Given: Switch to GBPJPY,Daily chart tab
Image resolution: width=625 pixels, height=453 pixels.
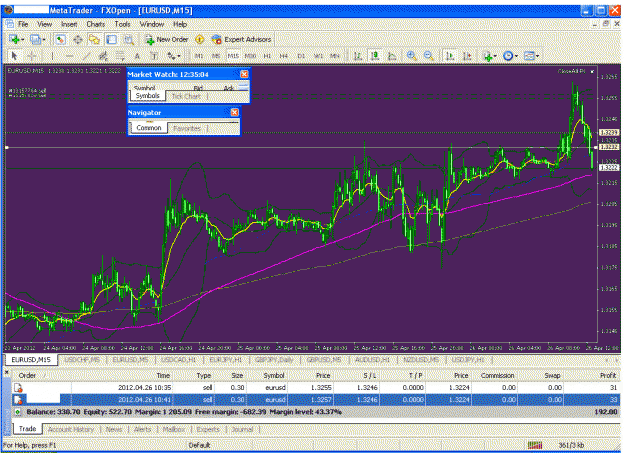Looking at the screenshot, I should 274,360.
